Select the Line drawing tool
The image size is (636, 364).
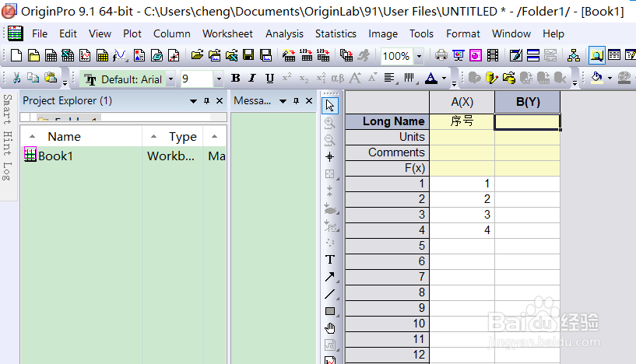point(330,294)
